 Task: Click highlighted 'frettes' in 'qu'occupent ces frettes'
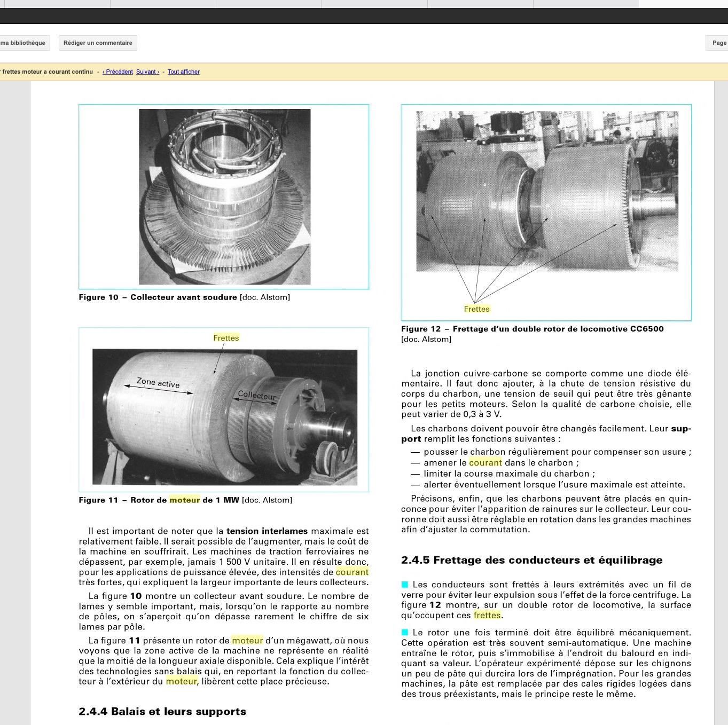point(487,616)
